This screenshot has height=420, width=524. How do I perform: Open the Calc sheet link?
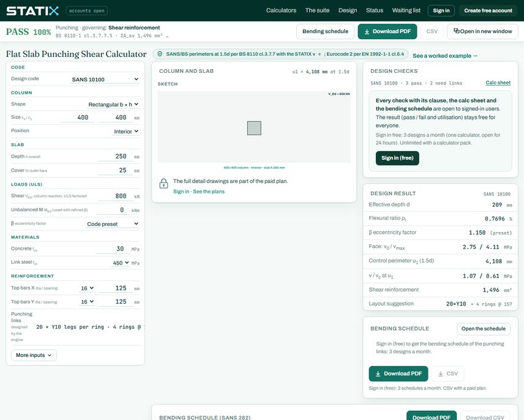[498, 83]
